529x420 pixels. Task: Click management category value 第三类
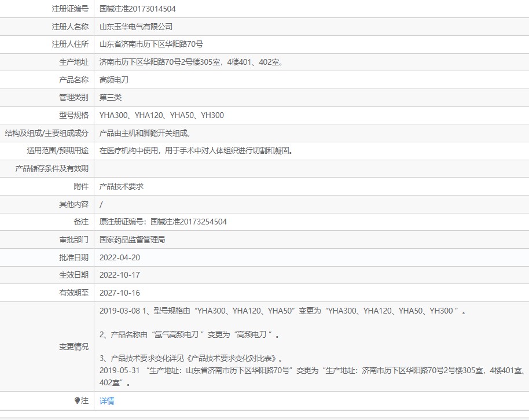click(111, 98)
